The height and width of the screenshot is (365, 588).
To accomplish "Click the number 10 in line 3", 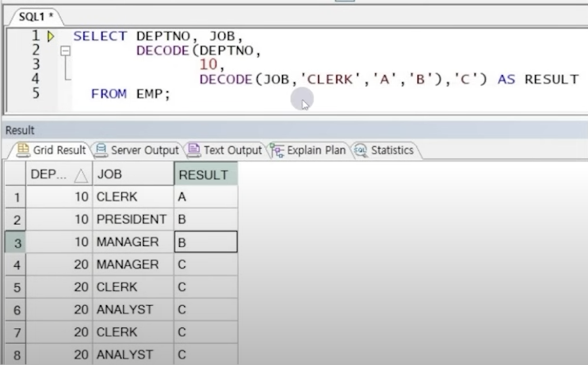I will point(208,65).
